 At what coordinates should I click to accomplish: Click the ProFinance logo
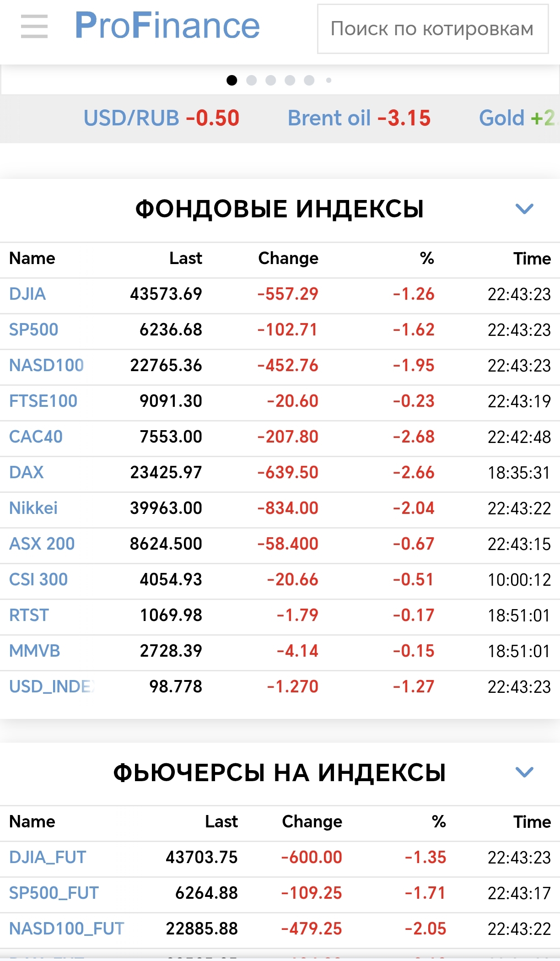(x=167, y=26)
